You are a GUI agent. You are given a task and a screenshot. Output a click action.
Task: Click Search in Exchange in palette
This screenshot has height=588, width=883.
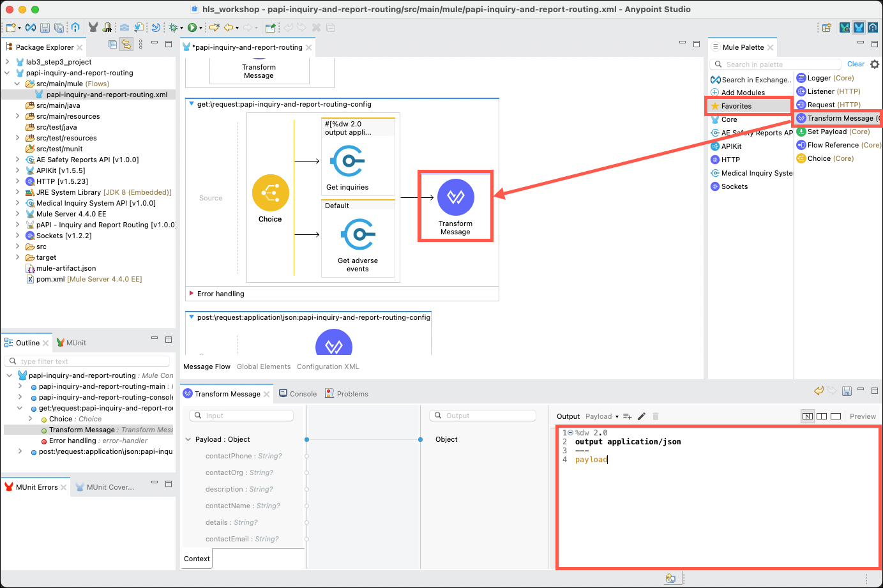click(751, 80)
